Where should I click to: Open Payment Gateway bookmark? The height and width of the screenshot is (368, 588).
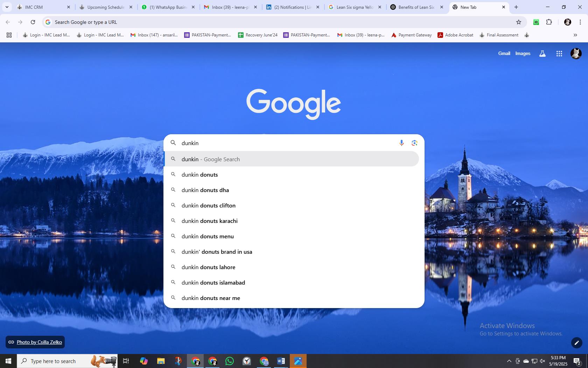click(411, 35)
